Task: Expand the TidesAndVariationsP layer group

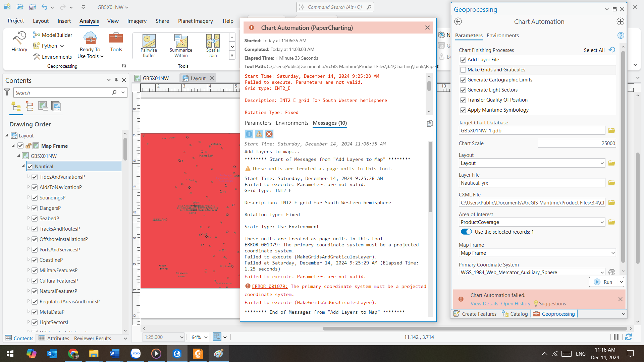Action: tap(29, 177)
